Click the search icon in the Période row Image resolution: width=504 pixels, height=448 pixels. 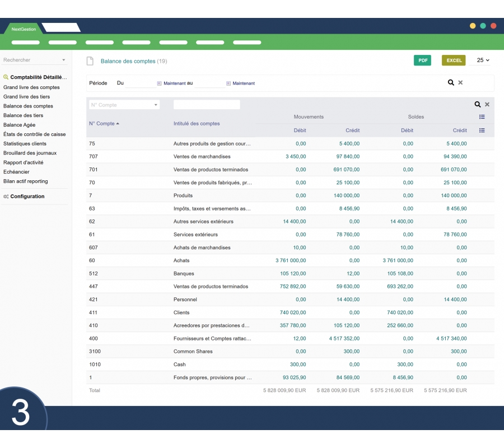click(451, 83)
